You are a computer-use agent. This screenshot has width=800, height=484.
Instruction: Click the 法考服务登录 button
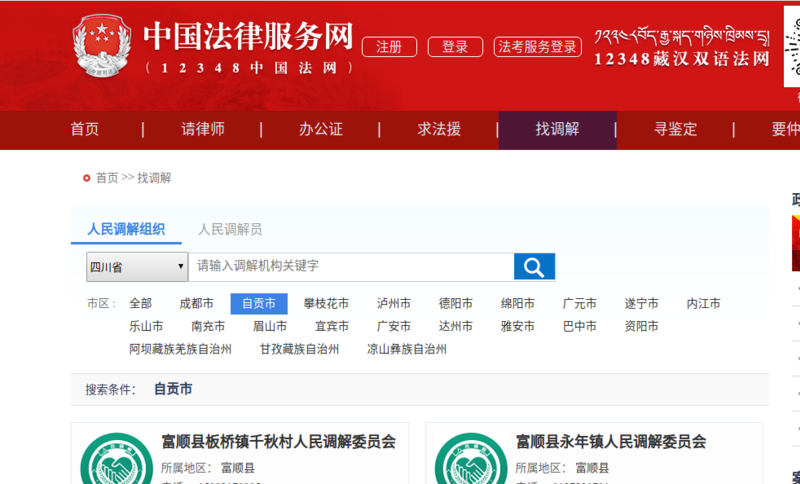(538, 47)
